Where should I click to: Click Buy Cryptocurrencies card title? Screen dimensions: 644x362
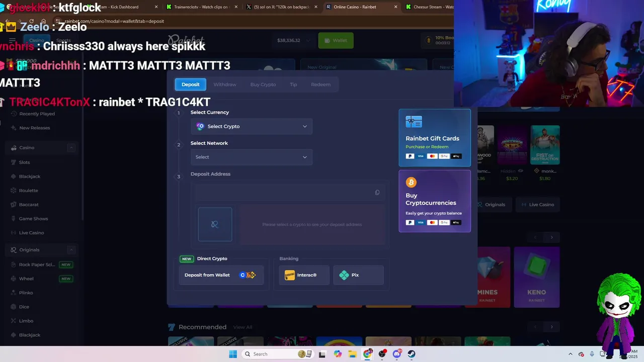431,199
